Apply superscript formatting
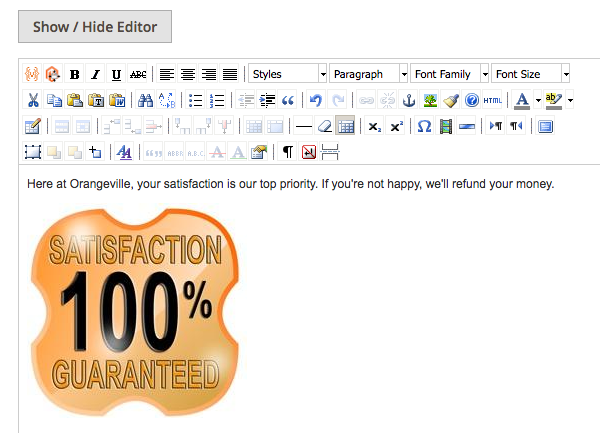This screenshot has width=600, height=433. coord(396,126)
